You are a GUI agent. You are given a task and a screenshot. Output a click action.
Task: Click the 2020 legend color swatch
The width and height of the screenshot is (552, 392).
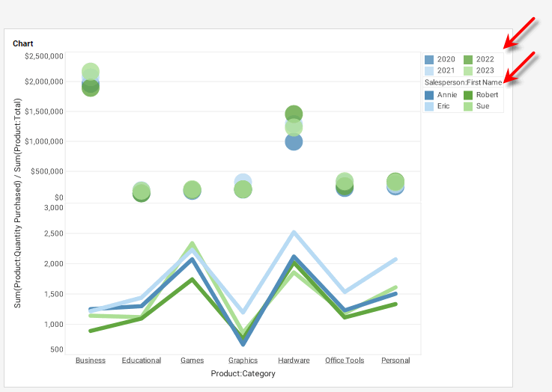pyautogui.click(x=430, y=59)
